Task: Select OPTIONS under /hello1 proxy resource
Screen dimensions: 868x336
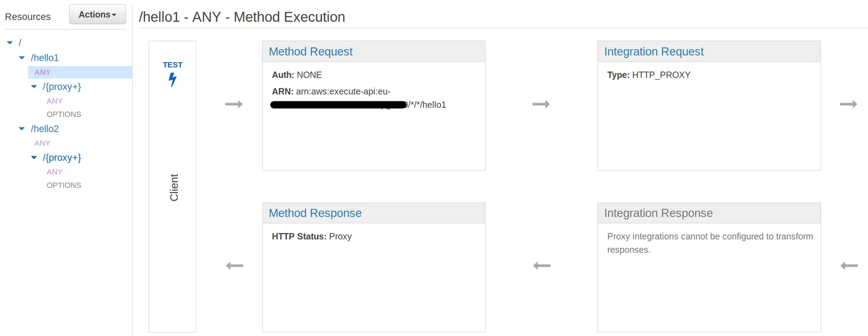Action: (x=64, y=114)
